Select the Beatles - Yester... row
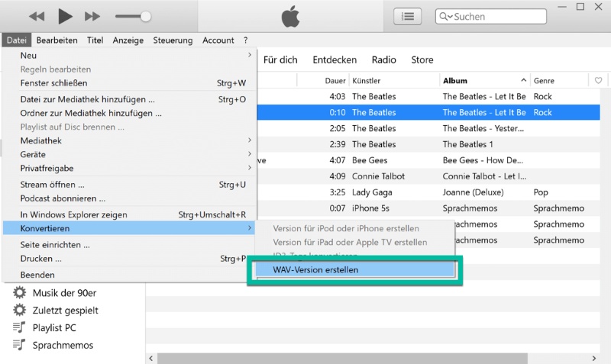The image size is (611, 364). click(x=428, y=128)
